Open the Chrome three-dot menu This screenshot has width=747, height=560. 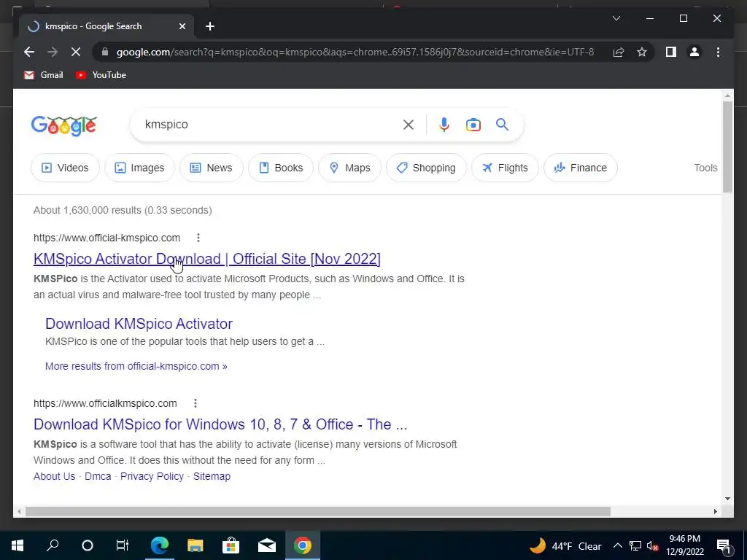coord(718,52)
